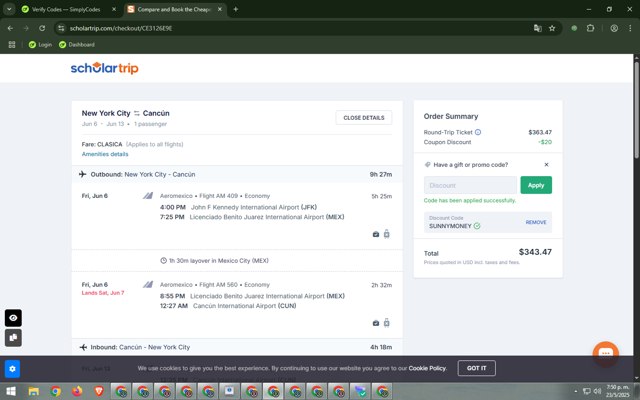Click the outbound airplane icon

[x=83, y=174]
